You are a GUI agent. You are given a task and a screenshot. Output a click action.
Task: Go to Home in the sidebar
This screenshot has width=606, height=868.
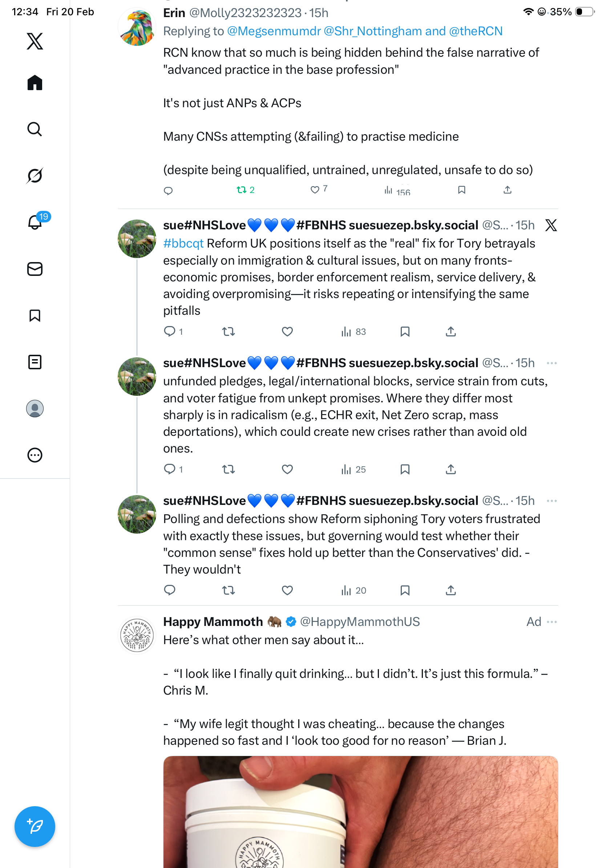35,83
